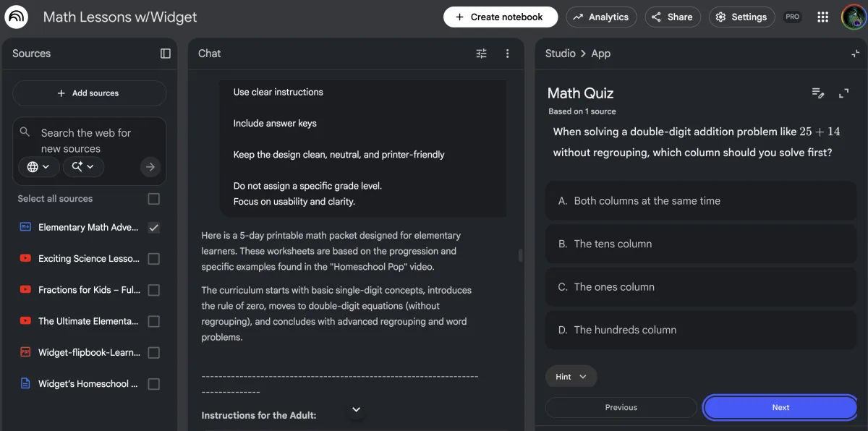Collapse the Sources panel icon
868x431 pixels.
point(166,54)
